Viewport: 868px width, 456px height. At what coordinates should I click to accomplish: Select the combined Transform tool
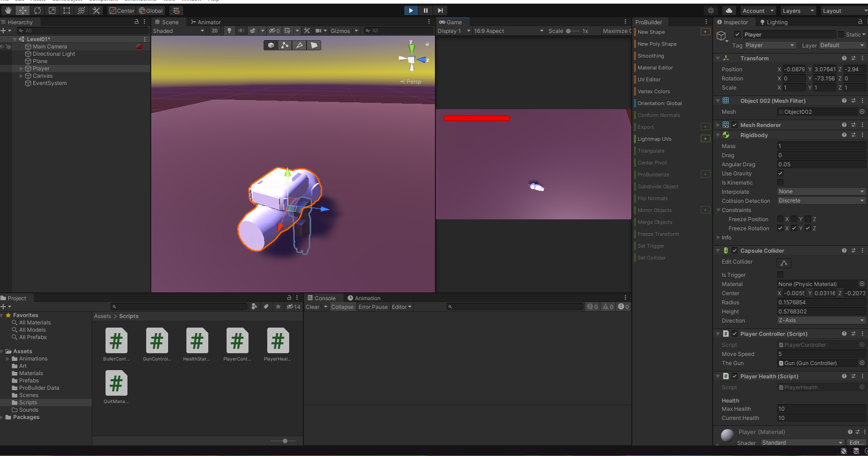(81, 11)
